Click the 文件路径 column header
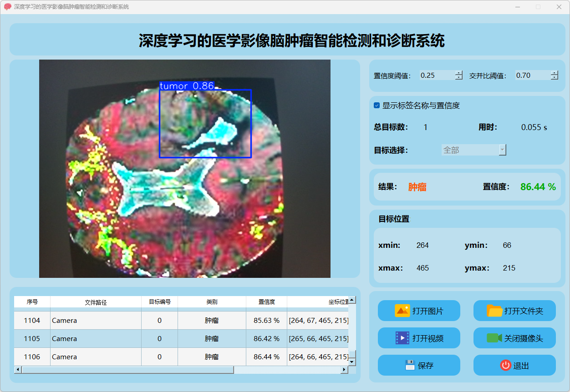 [96, 302]
